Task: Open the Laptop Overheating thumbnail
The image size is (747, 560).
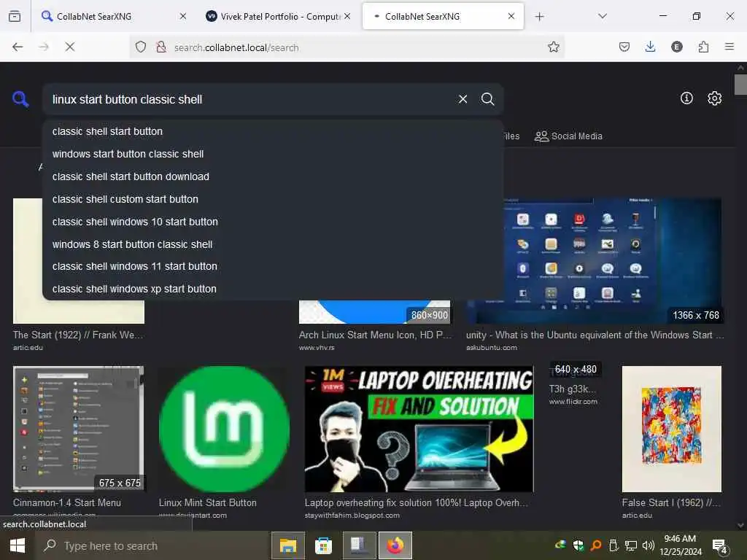Action: [x=419, y=429]
